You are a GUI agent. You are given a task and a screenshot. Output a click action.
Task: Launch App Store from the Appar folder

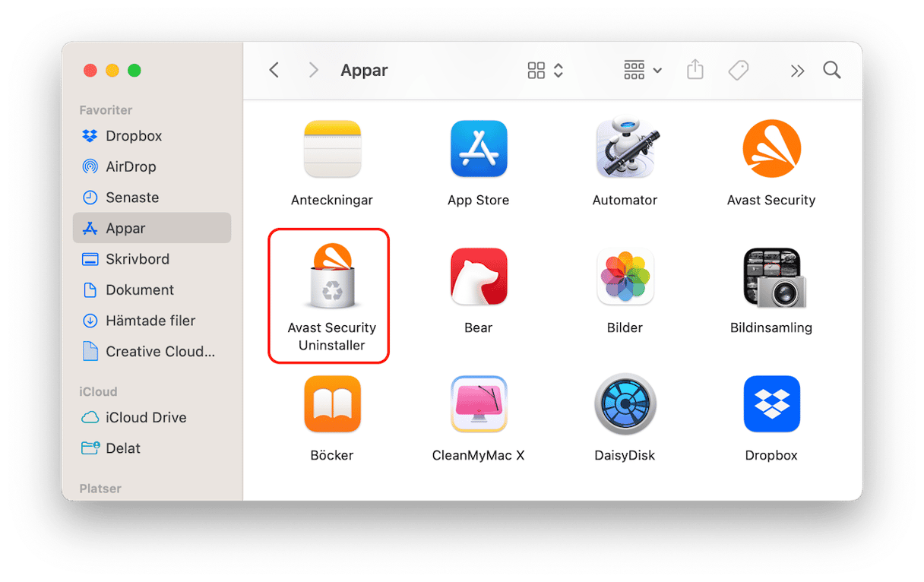[479, 149]
